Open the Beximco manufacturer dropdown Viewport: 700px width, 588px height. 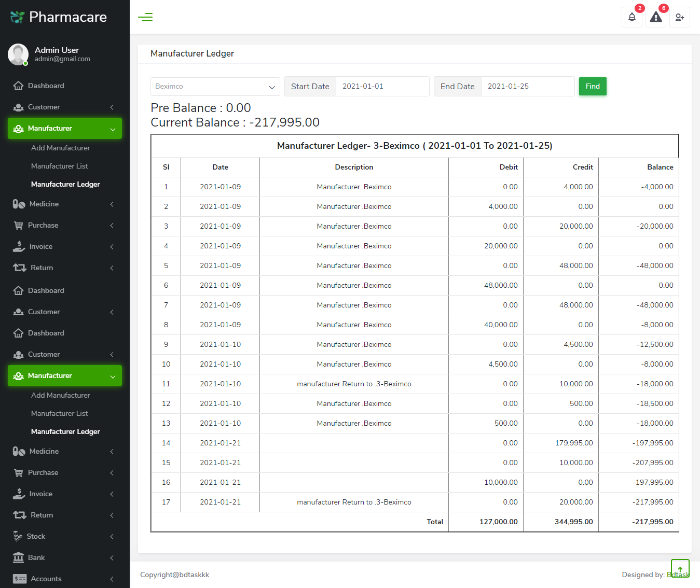pos(215,86)
